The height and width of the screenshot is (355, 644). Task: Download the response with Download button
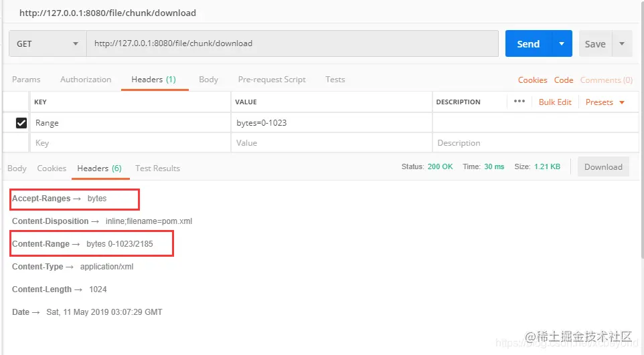(x=603, y=166)
